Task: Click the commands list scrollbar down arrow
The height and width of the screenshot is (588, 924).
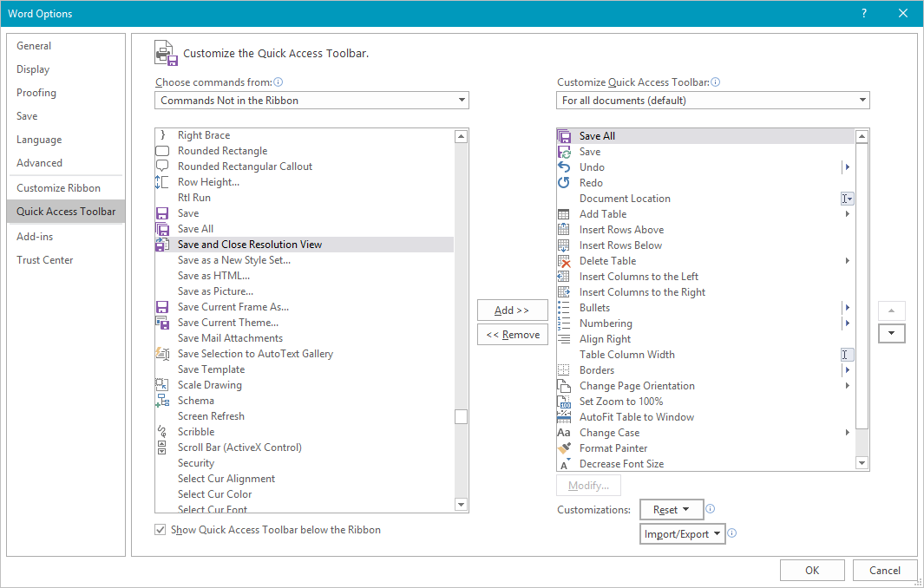Action: [462, 505]
